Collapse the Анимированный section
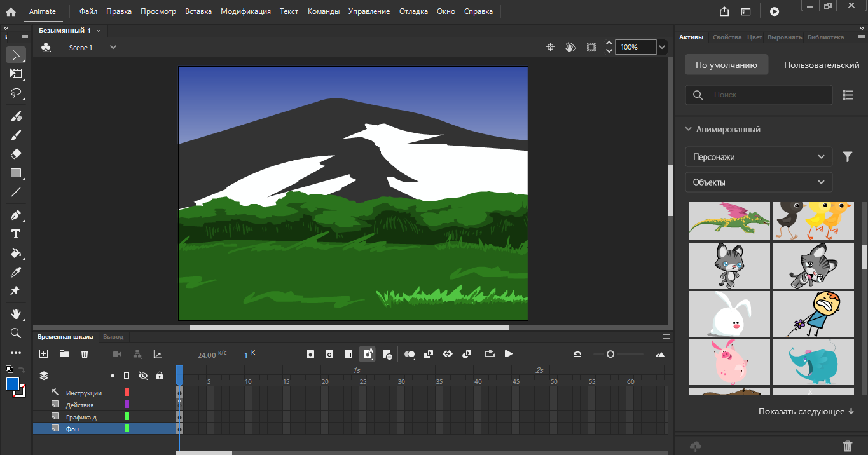Image resolution: width=868 pixels, height=455 pixels. tap(688, 129)
